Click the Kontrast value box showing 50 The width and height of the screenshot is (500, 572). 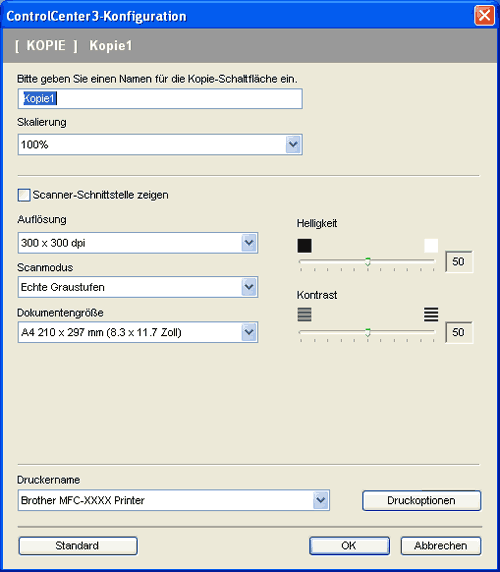pyautogui.click(x=459, y=332)
